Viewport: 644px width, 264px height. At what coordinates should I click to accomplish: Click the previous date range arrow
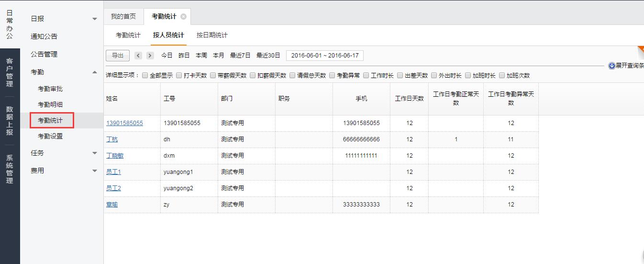139,56
